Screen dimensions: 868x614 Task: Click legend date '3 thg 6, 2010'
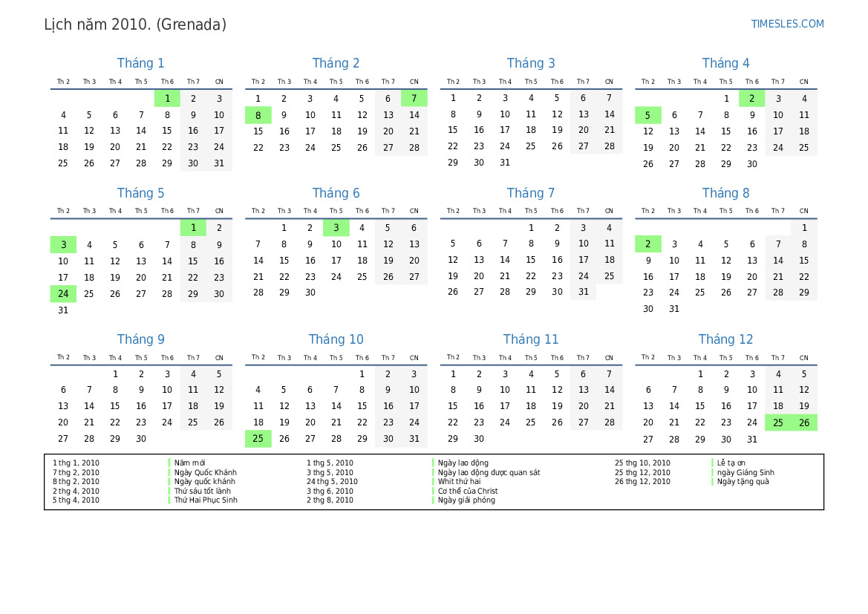tap(330, 491)
